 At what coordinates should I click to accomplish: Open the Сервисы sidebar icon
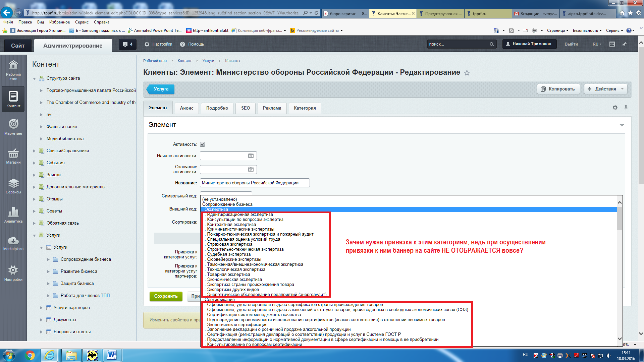[x=13, y=185]
